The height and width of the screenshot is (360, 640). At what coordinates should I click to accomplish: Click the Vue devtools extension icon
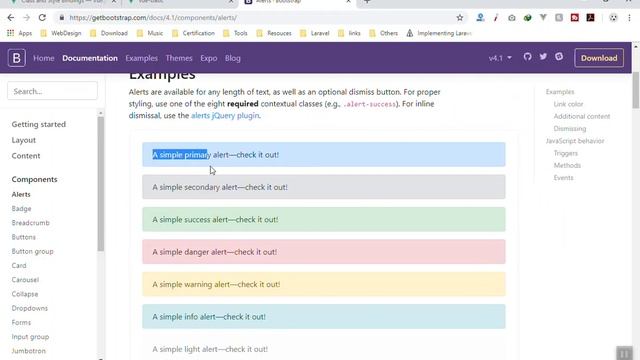(543, 18)
